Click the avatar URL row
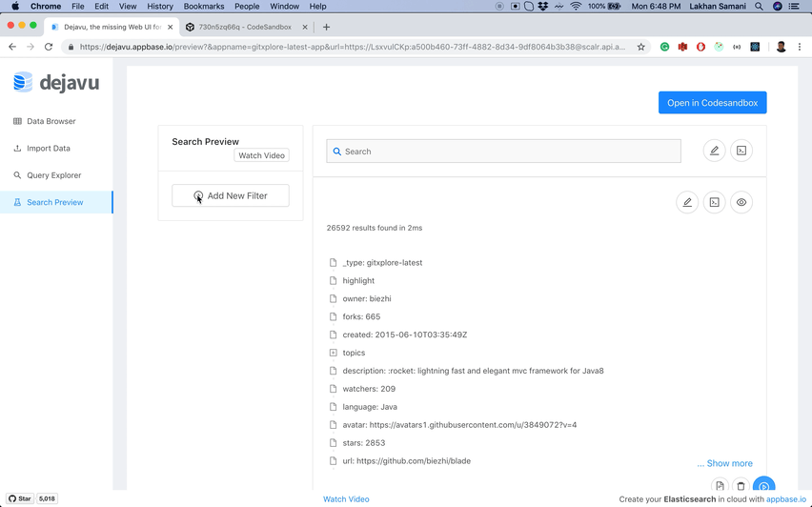Image resolution: width=812 pixels, height=507 pixels. [459, 425]
